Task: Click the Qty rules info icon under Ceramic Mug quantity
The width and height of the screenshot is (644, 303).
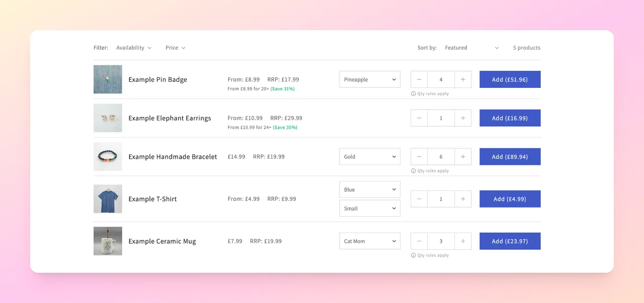Action: pos(414,255)
